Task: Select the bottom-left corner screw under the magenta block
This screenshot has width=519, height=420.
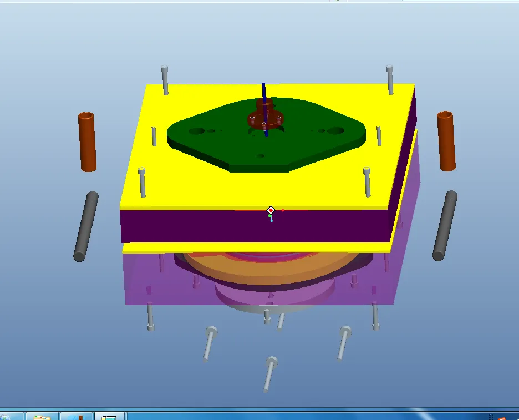Action: tap(150, 316)
